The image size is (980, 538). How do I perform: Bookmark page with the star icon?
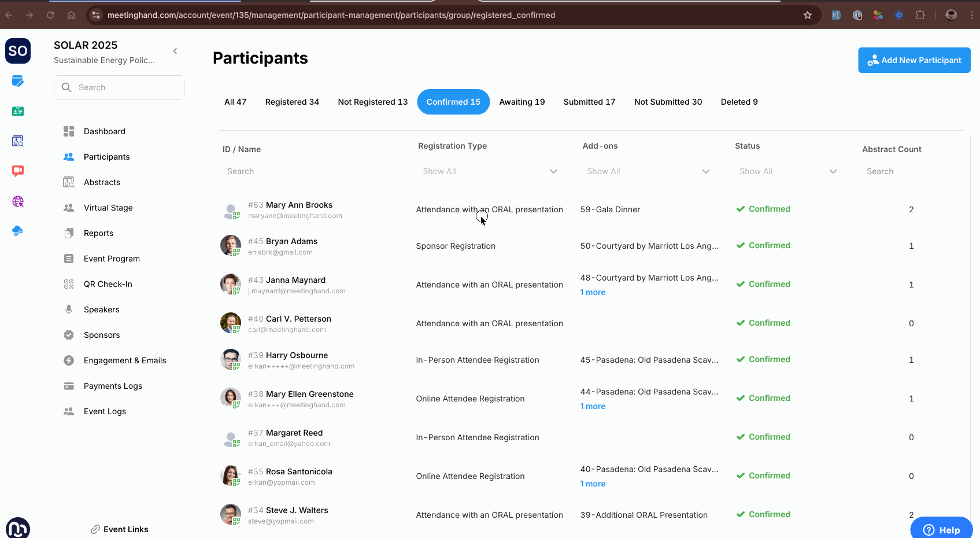(x=808, y=15)
